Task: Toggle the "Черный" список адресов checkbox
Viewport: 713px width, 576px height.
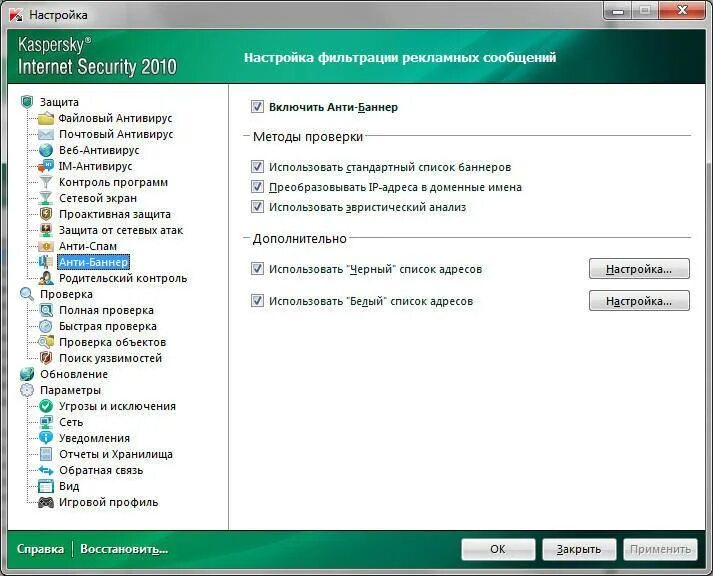Action: coord(257,269)
